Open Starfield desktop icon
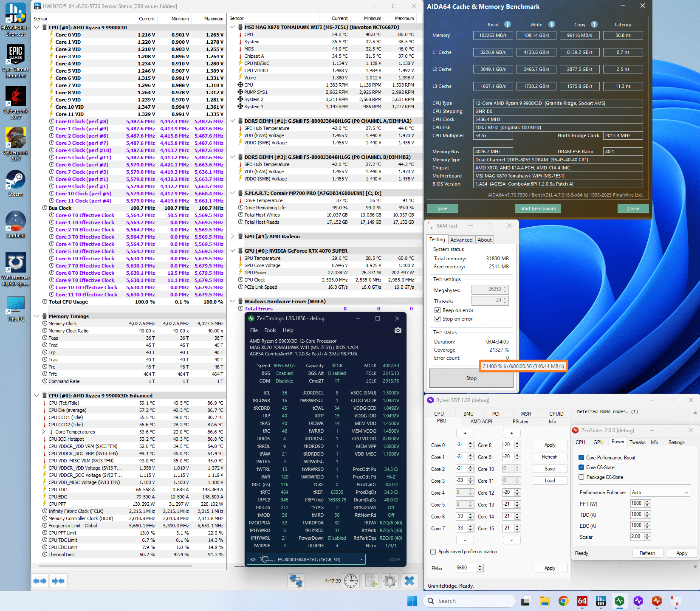 pos(16,225)
